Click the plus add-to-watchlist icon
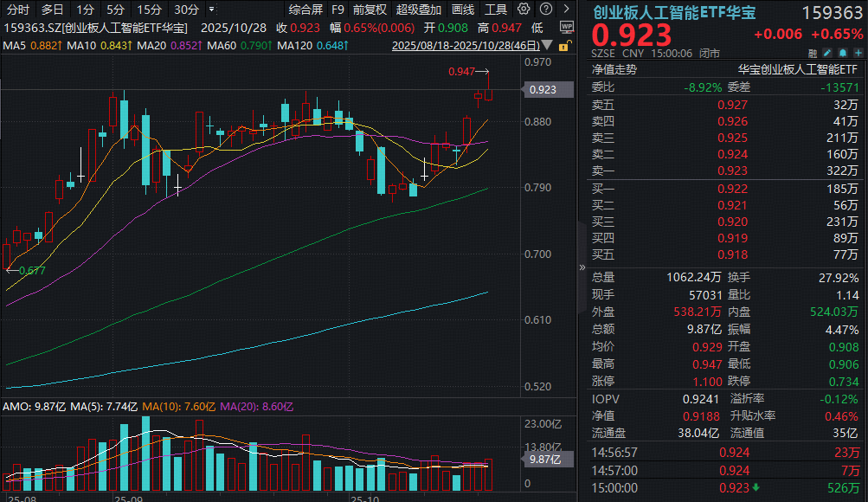Image resolution: width=868 pixels, height=502 pixels. (858, 53)
